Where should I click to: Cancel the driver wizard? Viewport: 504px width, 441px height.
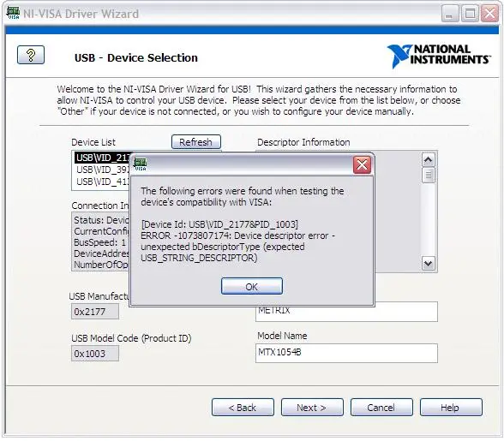click(x=381, y=408)
